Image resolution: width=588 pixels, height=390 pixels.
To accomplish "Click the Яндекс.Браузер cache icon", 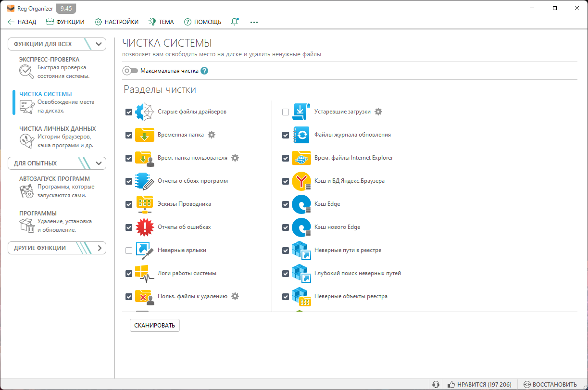I will pos(301,181).
